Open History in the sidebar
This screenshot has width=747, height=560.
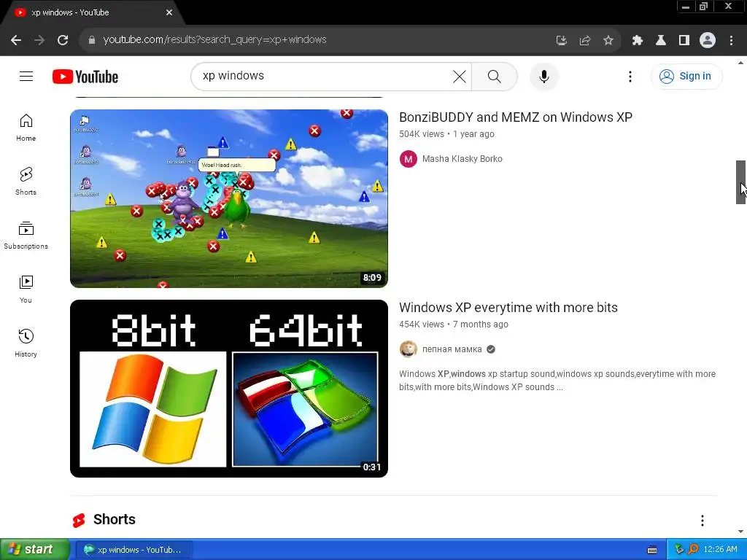(x=26, y=343)
